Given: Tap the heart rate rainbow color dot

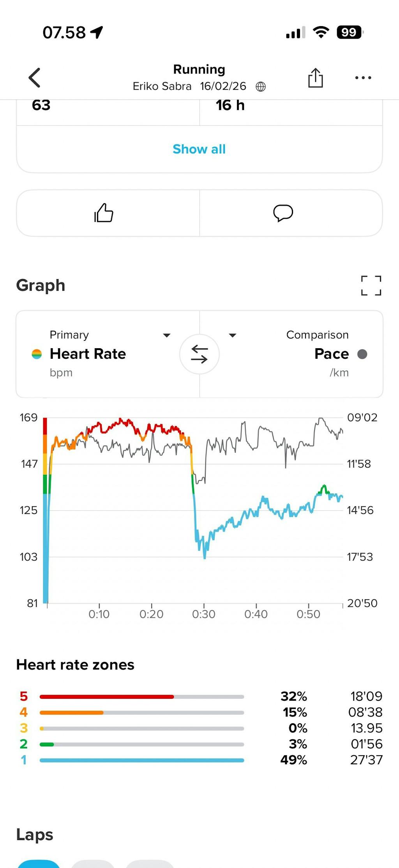Looking at the screenshot, I should [37, 354].
